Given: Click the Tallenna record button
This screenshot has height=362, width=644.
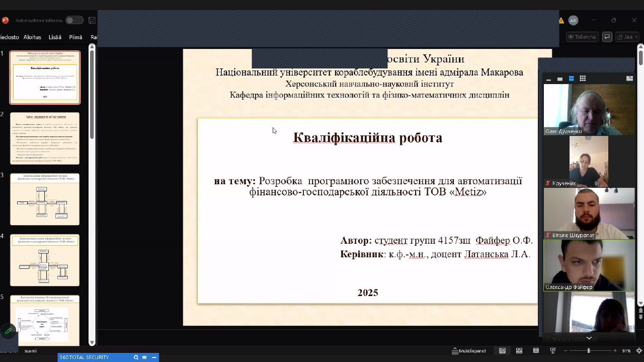Looking at the screenshot, I should pyautogui.click(x=582, y=37).
